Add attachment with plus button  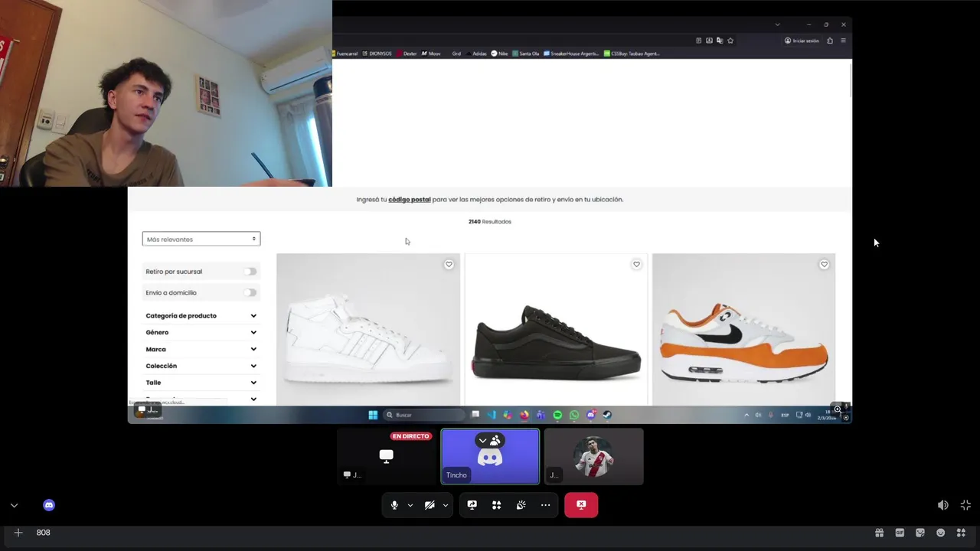[x=18, y=533]
